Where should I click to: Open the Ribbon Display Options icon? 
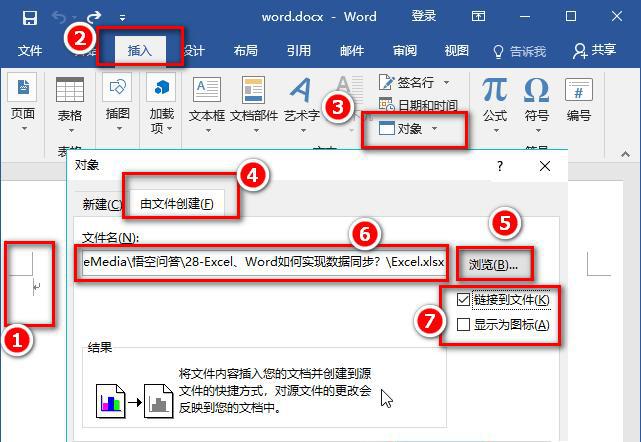tap(478, 17)
